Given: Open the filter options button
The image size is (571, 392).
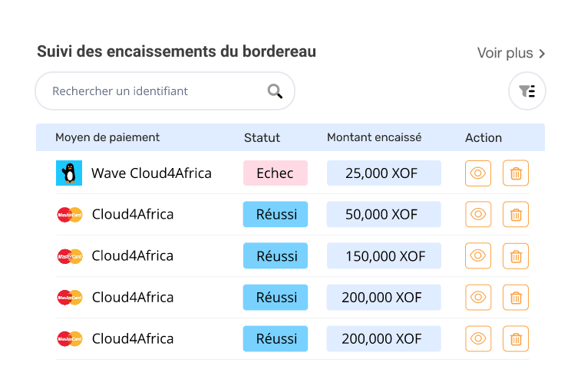Looking at the screenshot, I should (527, 91).
